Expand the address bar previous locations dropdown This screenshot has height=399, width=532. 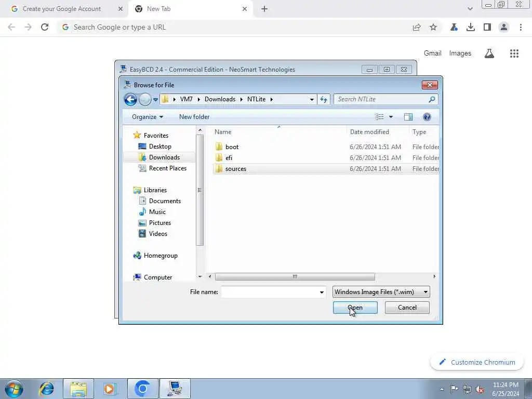(312, 99)
